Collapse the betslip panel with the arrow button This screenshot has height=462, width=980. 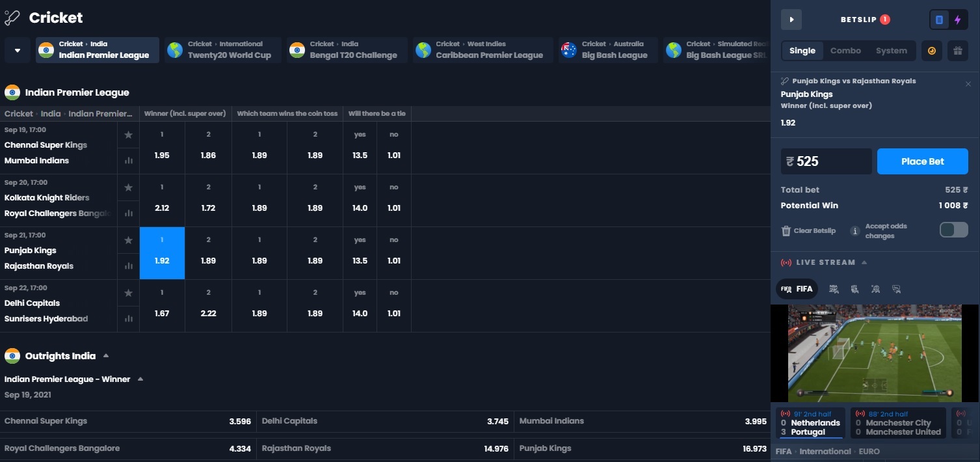pos(791,20)
